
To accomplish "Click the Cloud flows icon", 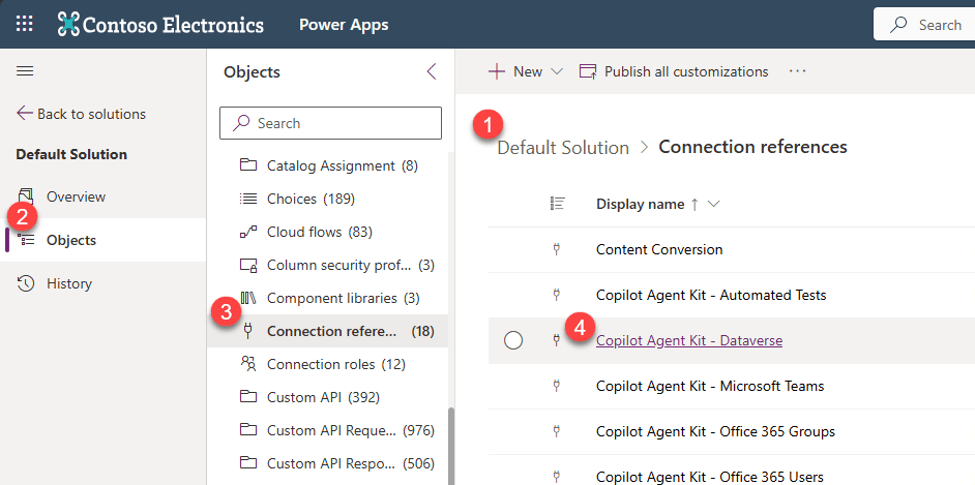I will coord(248,232).
